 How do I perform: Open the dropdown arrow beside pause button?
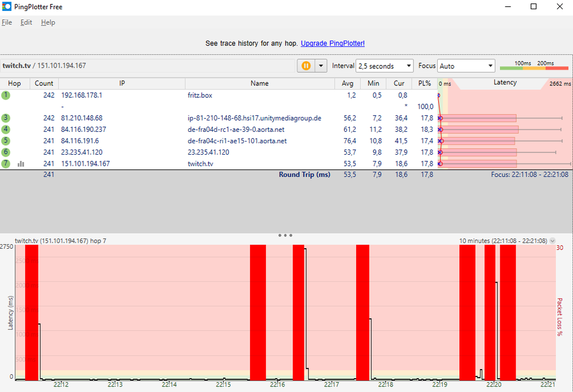pyautogui.click(x=321, y=66)
